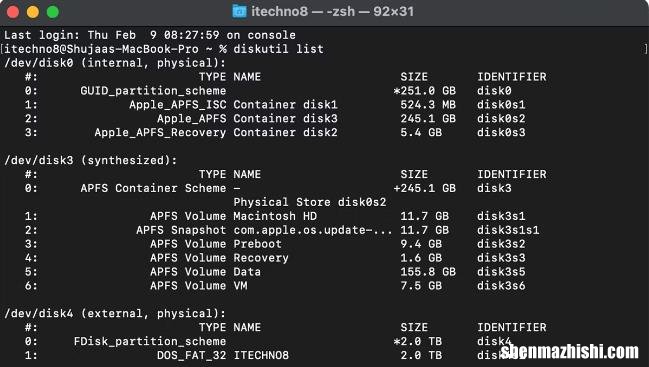Click the '9.4 GB' size value
Image resolution: width=649 pixels, height=367 pixels.
[x=421, y=244]
